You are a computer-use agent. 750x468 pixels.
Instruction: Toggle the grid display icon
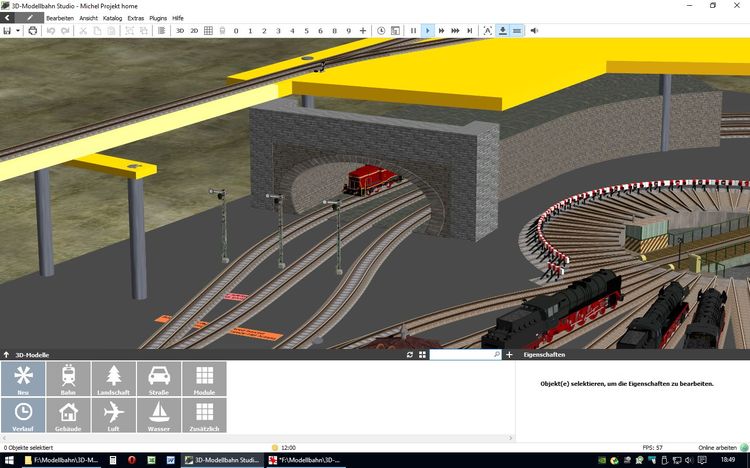(208, 31)
